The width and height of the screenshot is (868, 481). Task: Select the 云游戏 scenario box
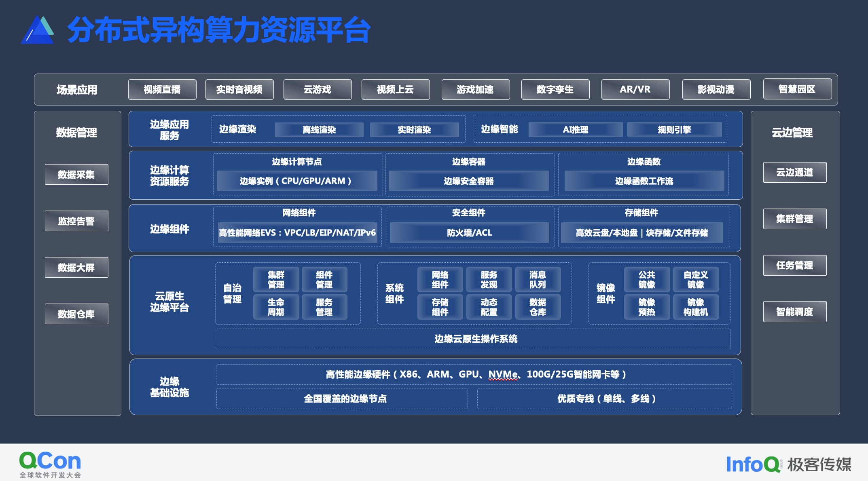point(318,89)
